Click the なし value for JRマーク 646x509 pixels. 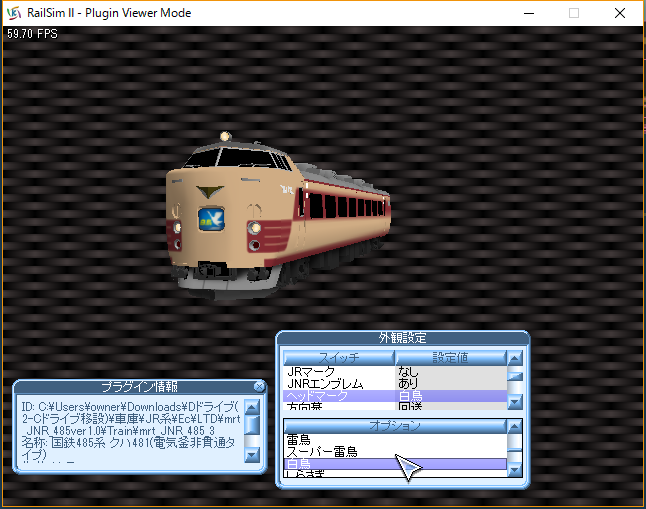[x=408, y=372]
